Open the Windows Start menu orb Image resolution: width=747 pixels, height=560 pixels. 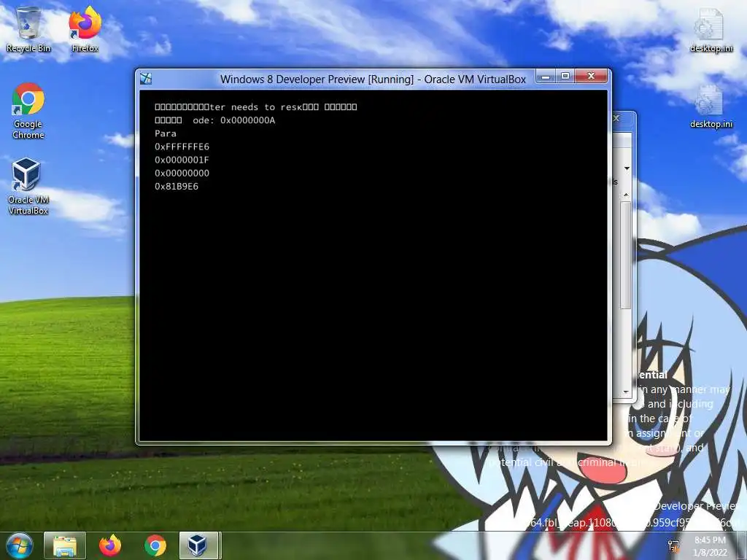coord(19,545)
